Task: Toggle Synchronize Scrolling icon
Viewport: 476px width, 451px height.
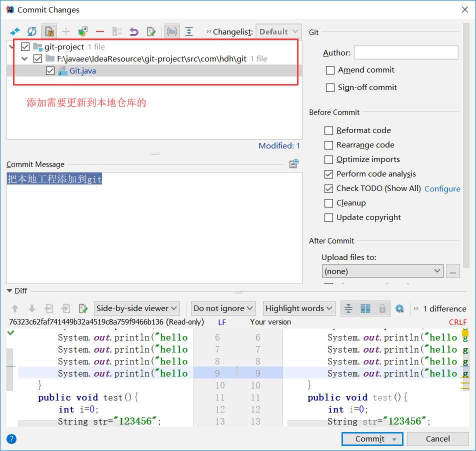Action: pyautogui.click(x=365, y=308)
